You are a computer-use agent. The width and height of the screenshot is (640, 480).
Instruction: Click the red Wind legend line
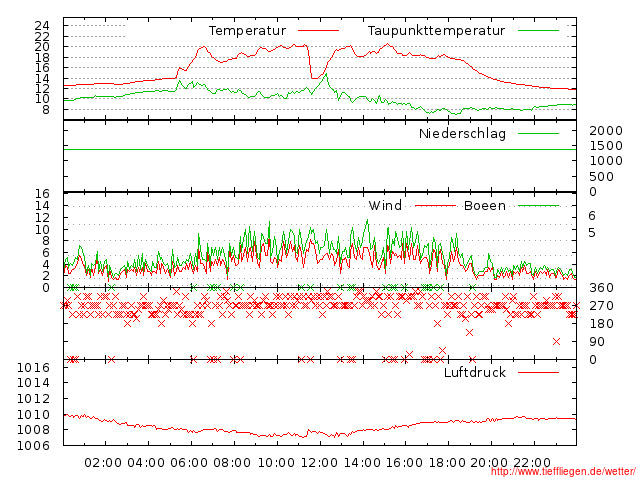tap(435, 206)
